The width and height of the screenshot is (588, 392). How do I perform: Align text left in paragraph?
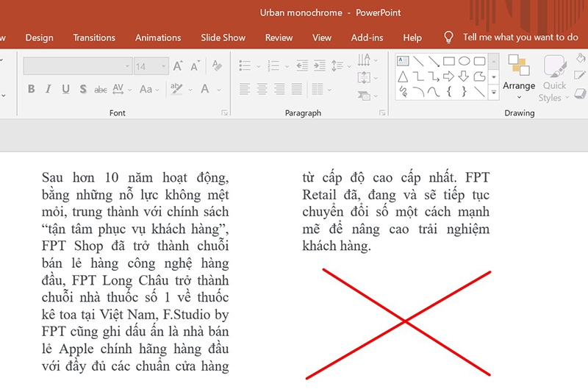coord(245,89)
